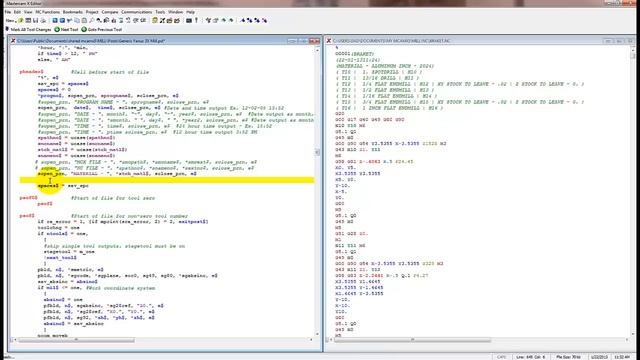
Task: Click the toolchng = one line
Action: point(58,227)
